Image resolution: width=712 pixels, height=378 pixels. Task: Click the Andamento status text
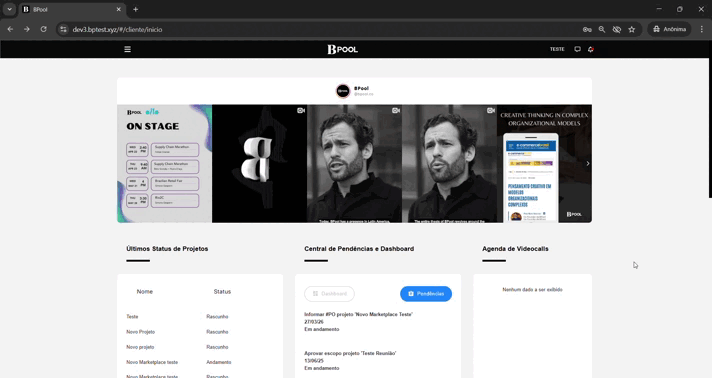[x=219, y=362]
